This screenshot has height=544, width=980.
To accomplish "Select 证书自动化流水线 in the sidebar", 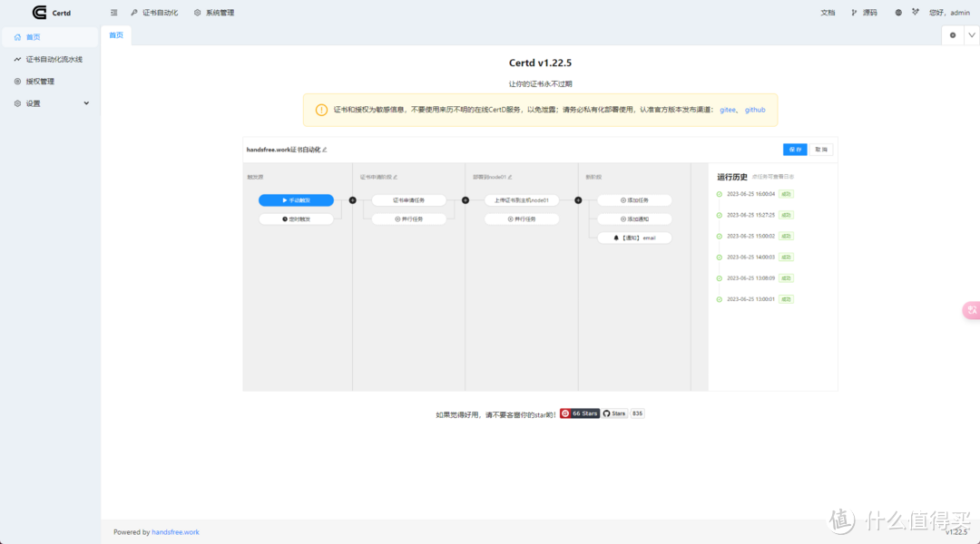I will [54, 59].
